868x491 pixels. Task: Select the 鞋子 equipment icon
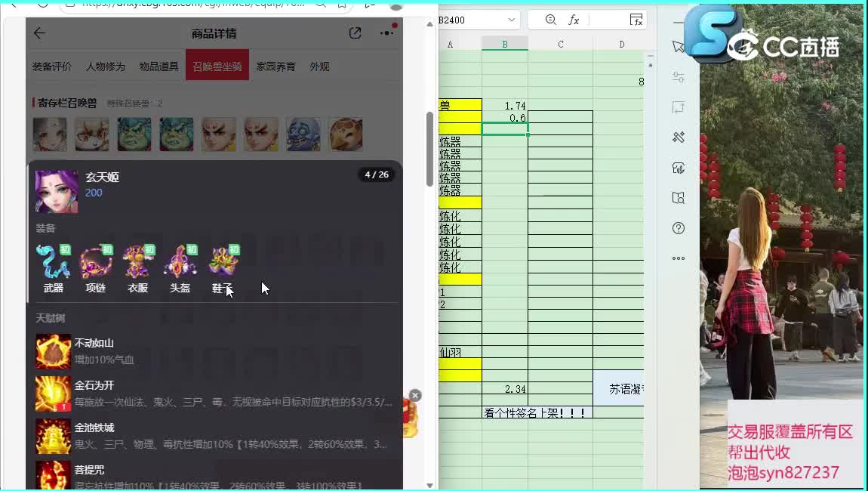pyautogui.click(x=223, y=261)
